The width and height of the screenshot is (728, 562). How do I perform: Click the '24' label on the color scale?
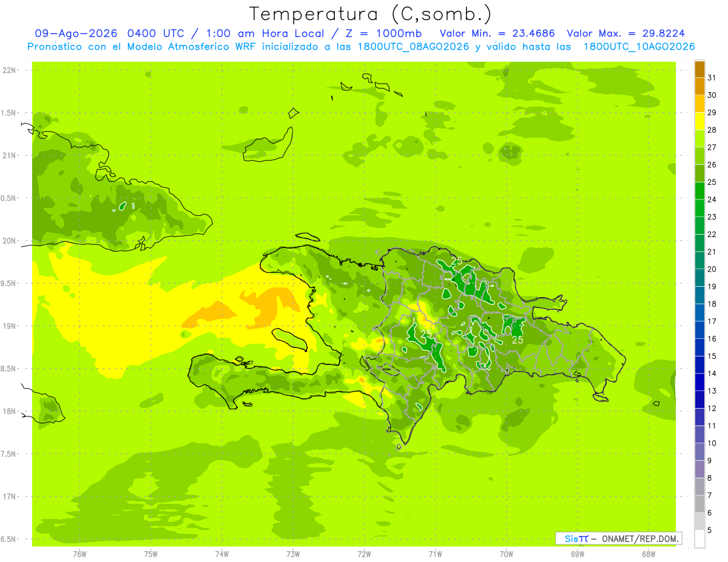[x=712, y=199]
